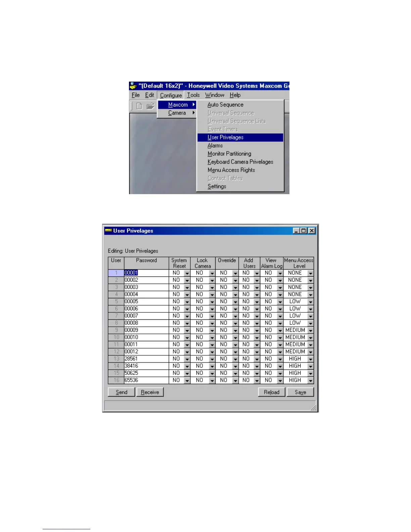Open Menu Access Level dropdown for user 9
This screenshot has height=532, width=411.
311,330
